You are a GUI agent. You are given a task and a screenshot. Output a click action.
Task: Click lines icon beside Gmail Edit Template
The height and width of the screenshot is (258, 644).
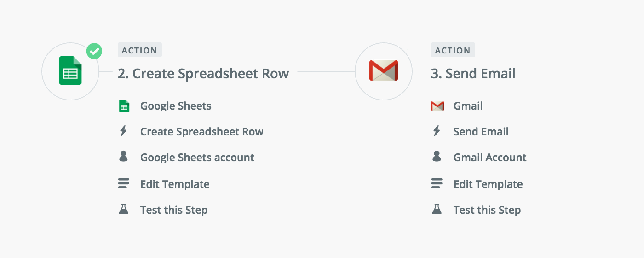pos(437,183)
